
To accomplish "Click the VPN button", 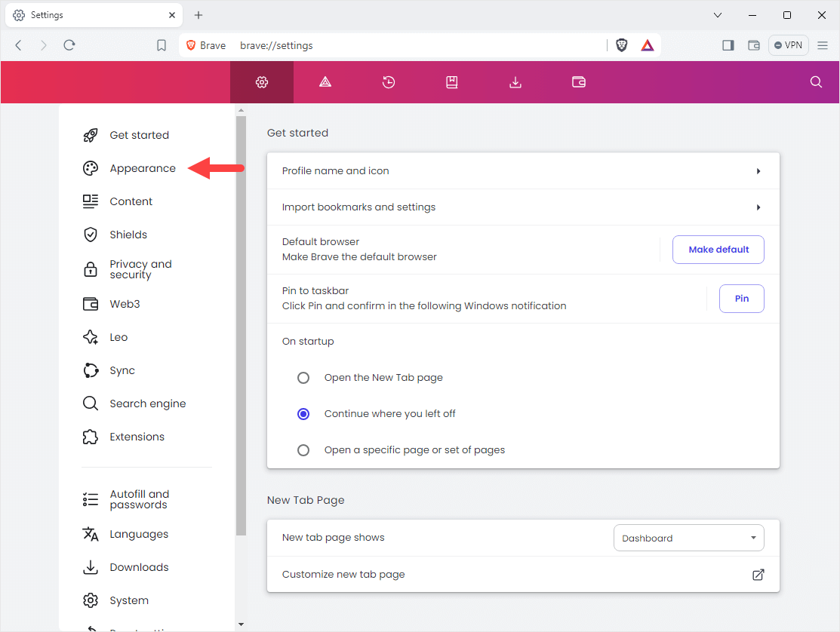I will click(x=789, y=45).
